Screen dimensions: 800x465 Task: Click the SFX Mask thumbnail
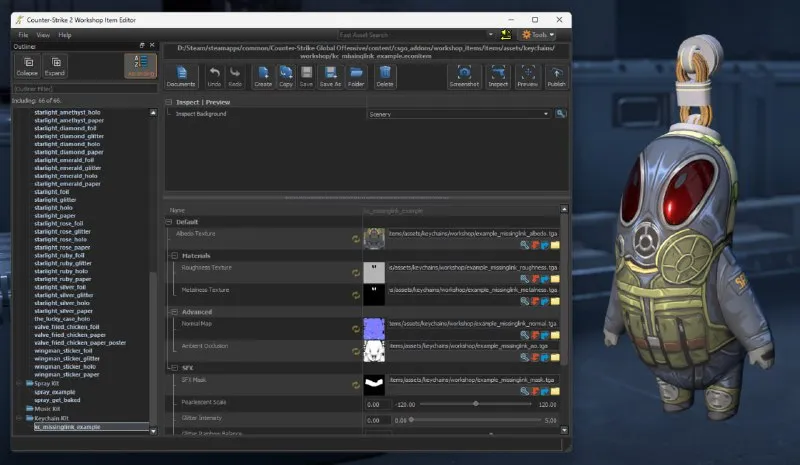[x=374, y=385]
